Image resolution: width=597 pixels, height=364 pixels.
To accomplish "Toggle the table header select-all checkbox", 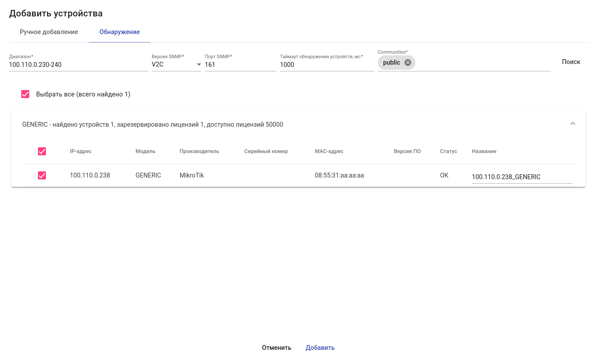I will [42, 151].
